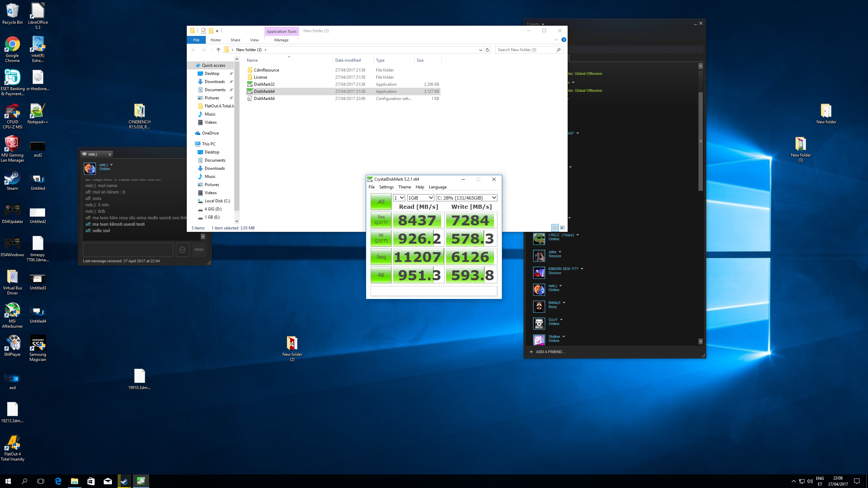Open Mail app in taskbar

[x=107, y=481]
